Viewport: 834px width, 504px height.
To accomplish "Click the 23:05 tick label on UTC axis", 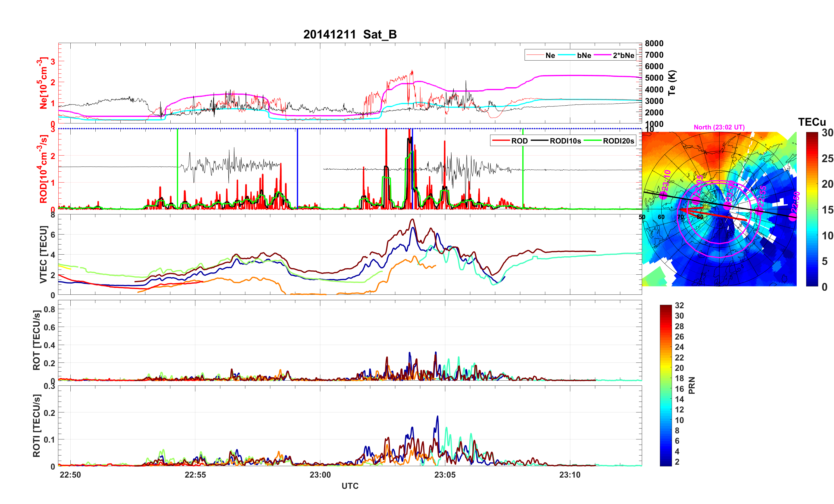I will [x=445, y=474].
